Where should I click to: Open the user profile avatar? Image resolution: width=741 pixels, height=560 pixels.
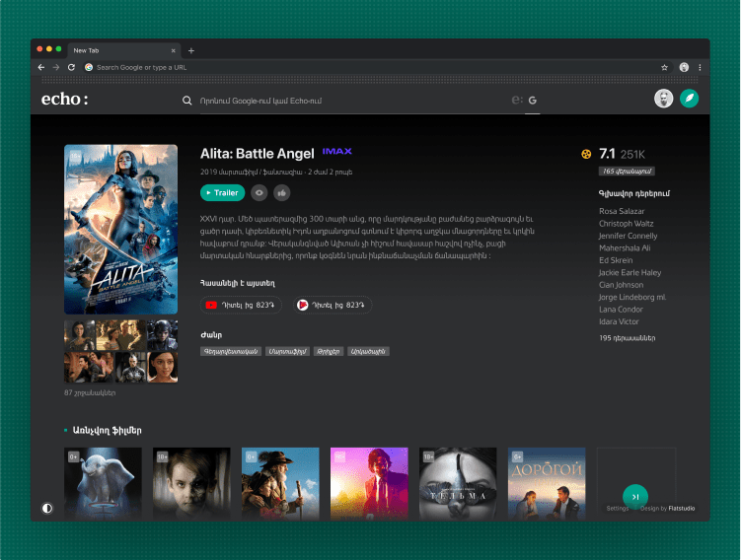(x=664, y=99)
